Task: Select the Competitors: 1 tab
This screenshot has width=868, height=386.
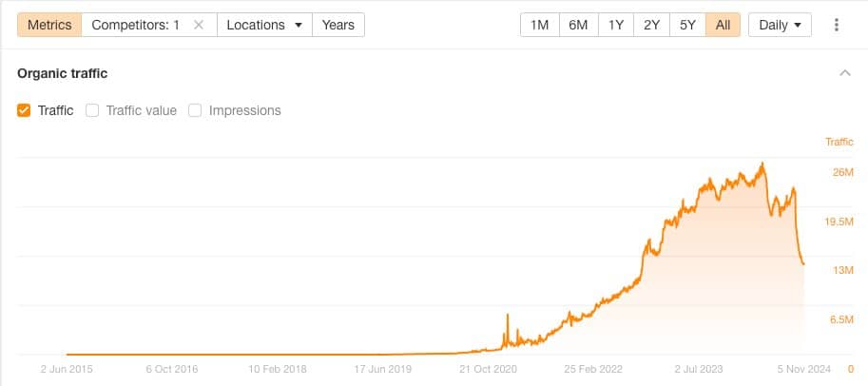Action: tap(136, 25)
